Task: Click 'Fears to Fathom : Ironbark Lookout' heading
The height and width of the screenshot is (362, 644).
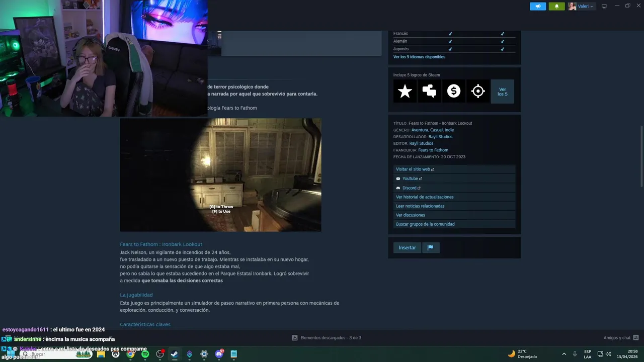Action: click(161, 244)
